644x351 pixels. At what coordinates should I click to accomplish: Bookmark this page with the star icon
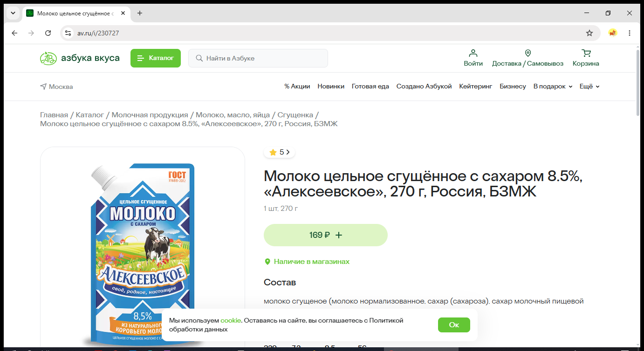pyautogui.click(x=589, y=33)
